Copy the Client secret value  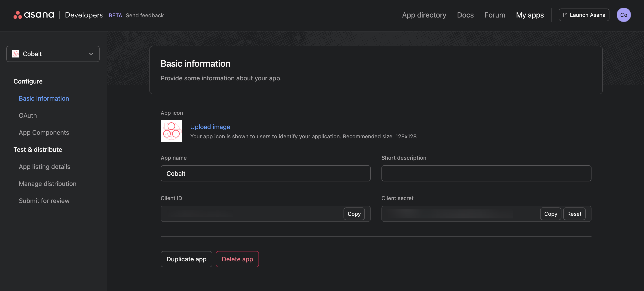(x=550, y=214)
